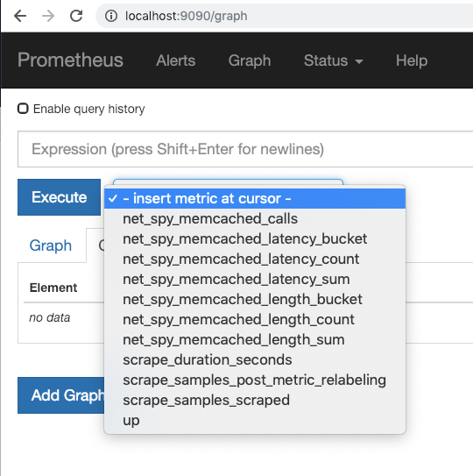
Task: Open the Status dropdown menu
Action: coord(334,60)
